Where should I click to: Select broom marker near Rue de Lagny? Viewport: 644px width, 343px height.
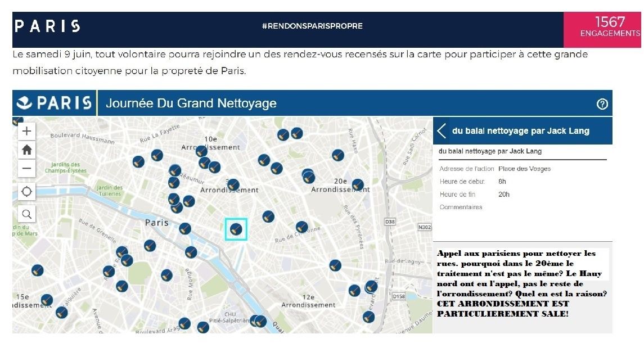pos(335,265)
